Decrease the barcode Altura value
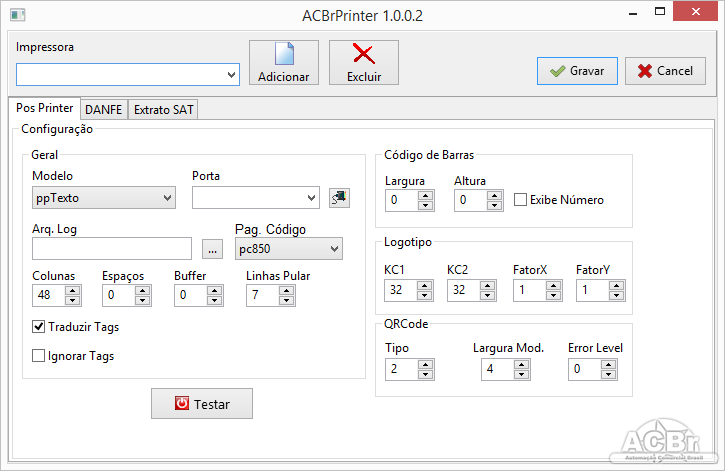 point(494,205)
